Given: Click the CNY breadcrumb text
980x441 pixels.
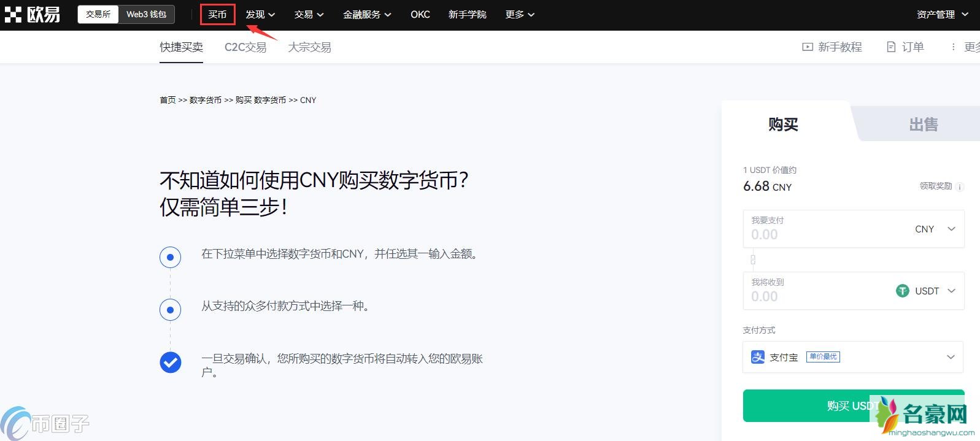Looking at the screenshot, I should tap(308, 100).
